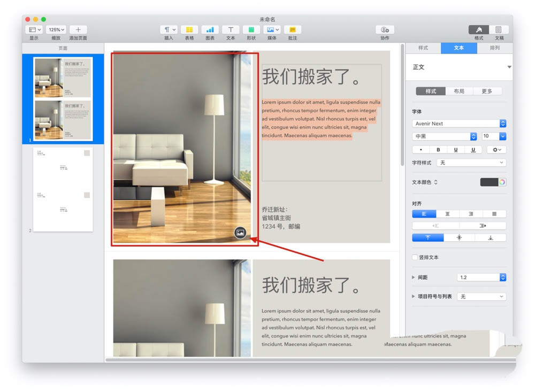Insert a shape (形状)
The image size is (535, 392).
point(250,29)
